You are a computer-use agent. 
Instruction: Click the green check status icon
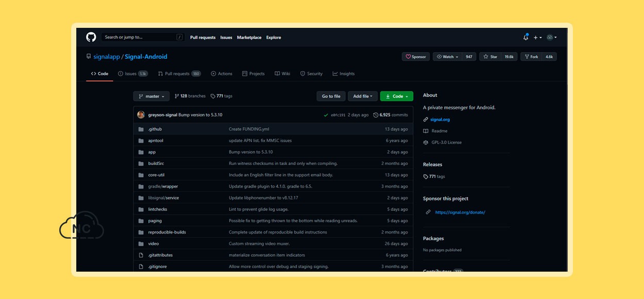click(x=326, y=115)
